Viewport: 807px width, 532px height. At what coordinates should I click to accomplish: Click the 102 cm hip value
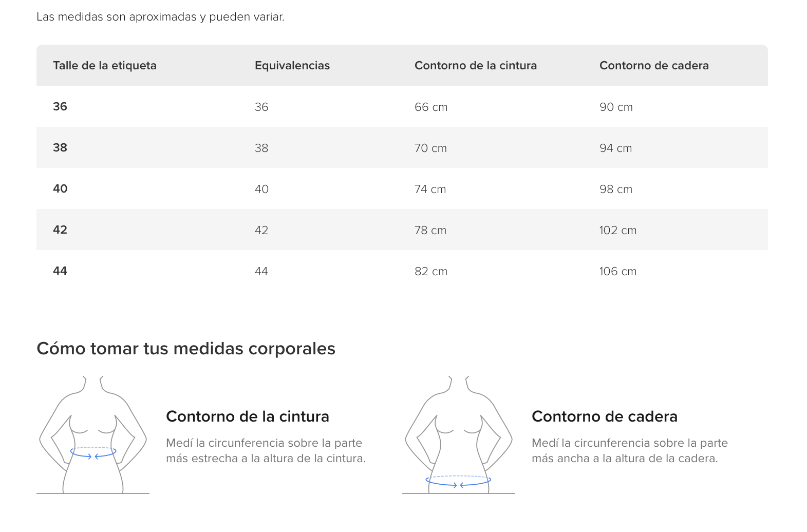pos(618,230)
